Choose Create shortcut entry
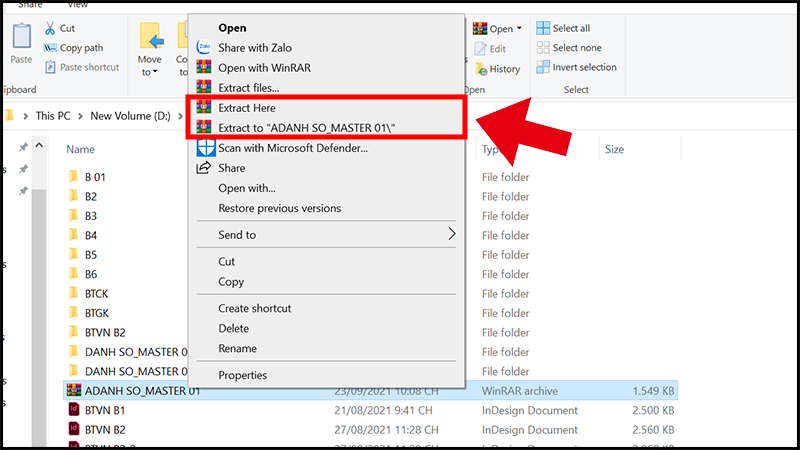This screenshot has width=800, height=450. tap(255, 308)
